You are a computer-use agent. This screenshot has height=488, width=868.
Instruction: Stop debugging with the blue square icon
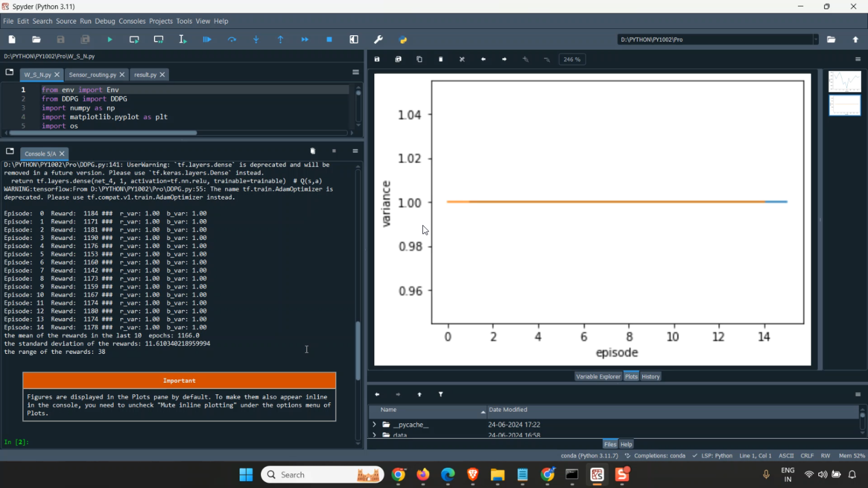tap(329, 40)
